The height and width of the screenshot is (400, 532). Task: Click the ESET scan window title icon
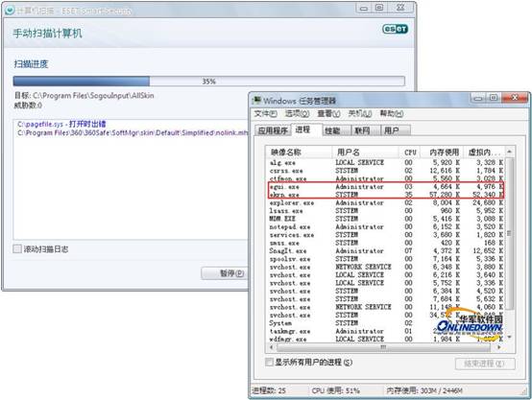(10, 11)
